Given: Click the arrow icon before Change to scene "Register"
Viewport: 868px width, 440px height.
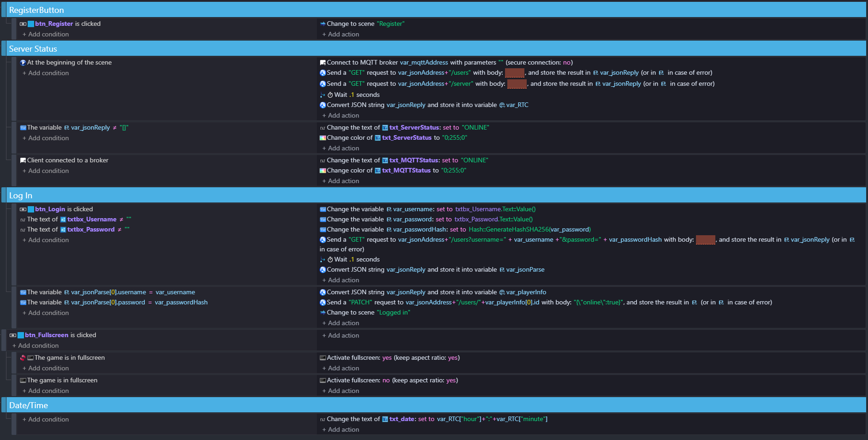Looking at the screenshot, I should point(323,24).
